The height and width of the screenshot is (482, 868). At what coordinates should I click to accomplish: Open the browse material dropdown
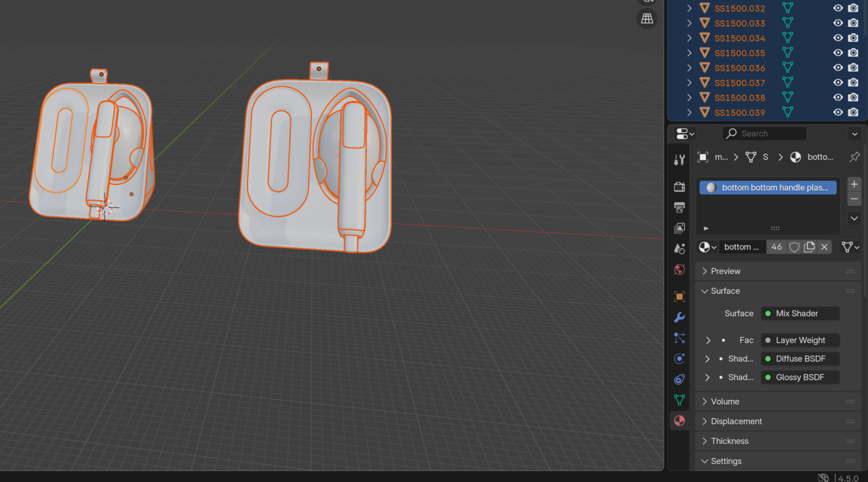click(x=708, y=247)
